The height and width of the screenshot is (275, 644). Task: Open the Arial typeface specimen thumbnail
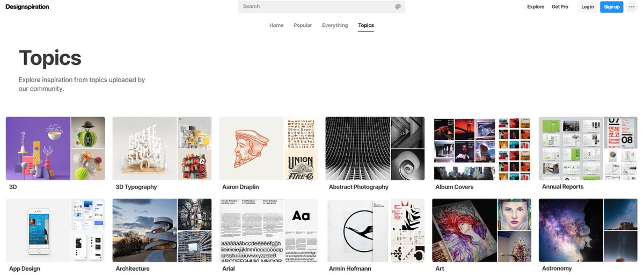(x=251, y=230)
